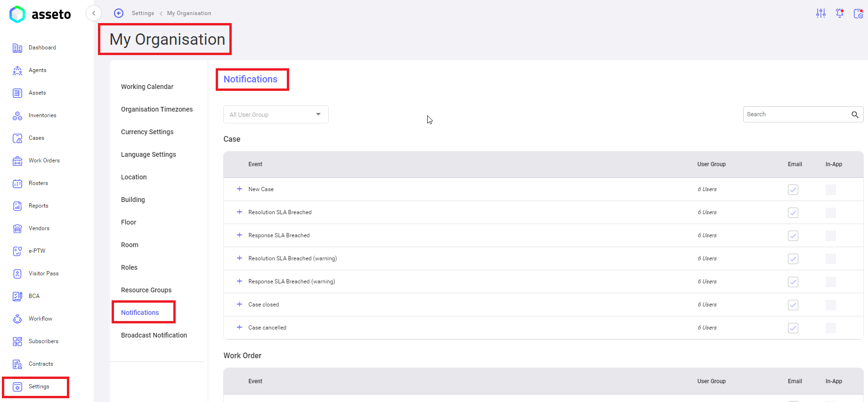Expand the Response SLA Breached (warning) row
This screenshot has width=868, height=402.
coord(239,281)
